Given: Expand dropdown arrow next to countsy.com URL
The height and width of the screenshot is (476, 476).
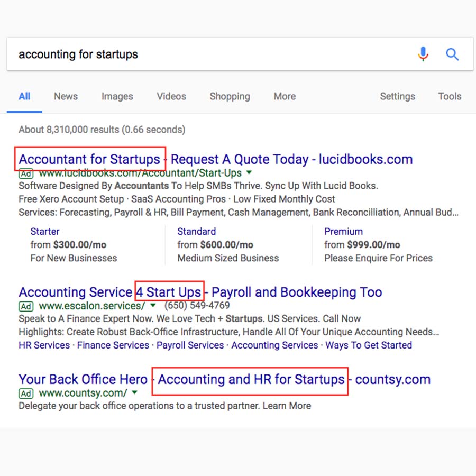Looking at the screenshot, I should pyautogui.click(x=135, y=392).
